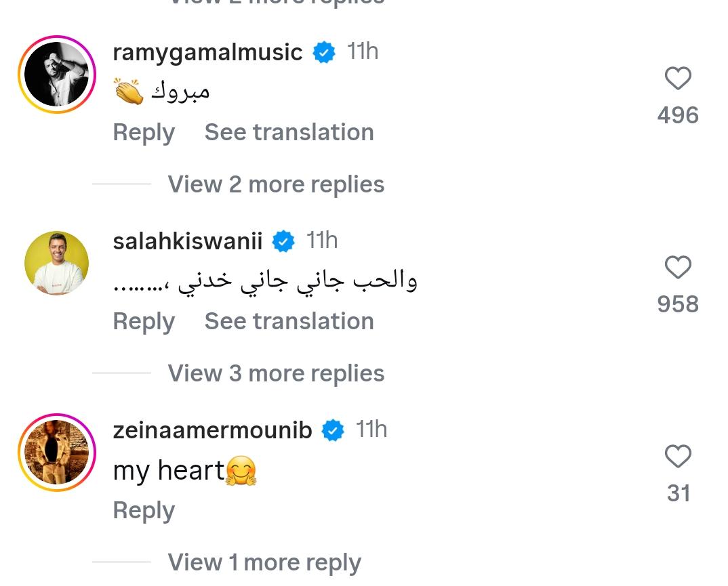This screenshot has height=586, width=728.
Task: Click the verified badge next to ramygamalmusic
Action: 324,51
